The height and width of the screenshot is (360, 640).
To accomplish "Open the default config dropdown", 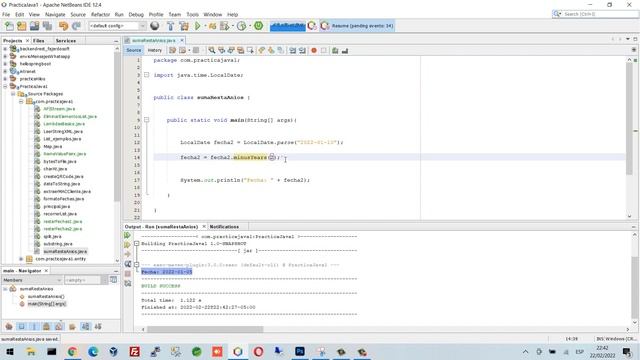I will tap(118, 26).
